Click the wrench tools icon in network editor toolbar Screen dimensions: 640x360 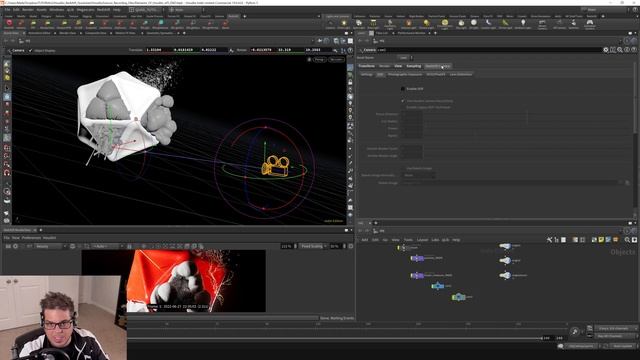[x=549, y=240]
